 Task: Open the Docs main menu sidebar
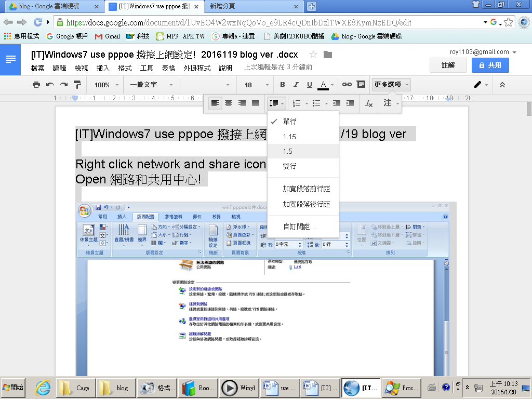(10, 59)
